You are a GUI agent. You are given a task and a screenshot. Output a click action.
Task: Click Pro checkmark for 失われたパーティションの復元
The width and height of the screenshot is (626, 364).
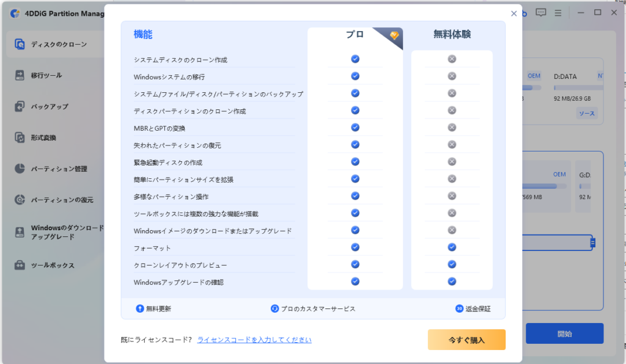coord(355,145)
